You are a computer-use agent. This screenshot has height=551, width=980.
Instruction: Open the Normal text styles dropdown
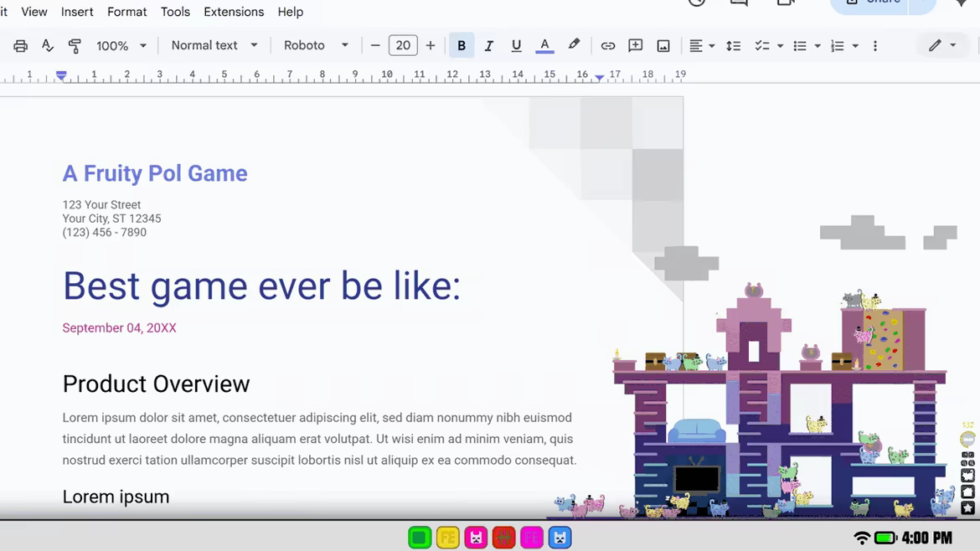tap(214, 45)
